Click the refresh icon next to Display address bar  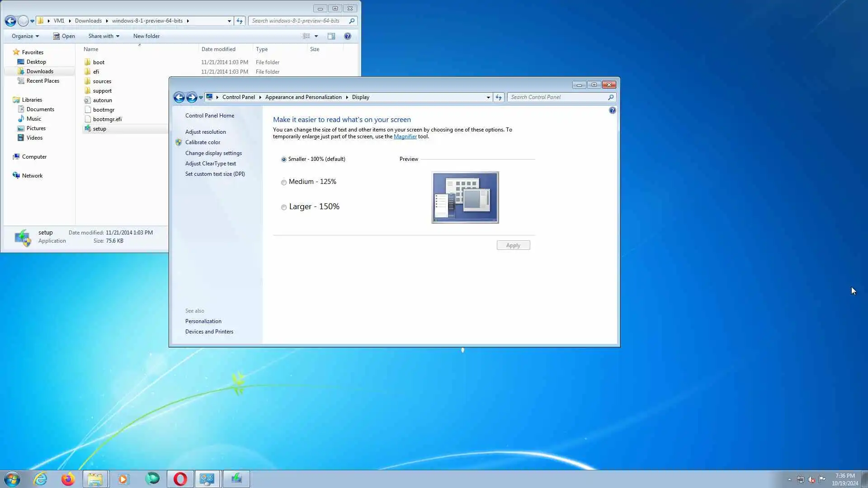499,97
